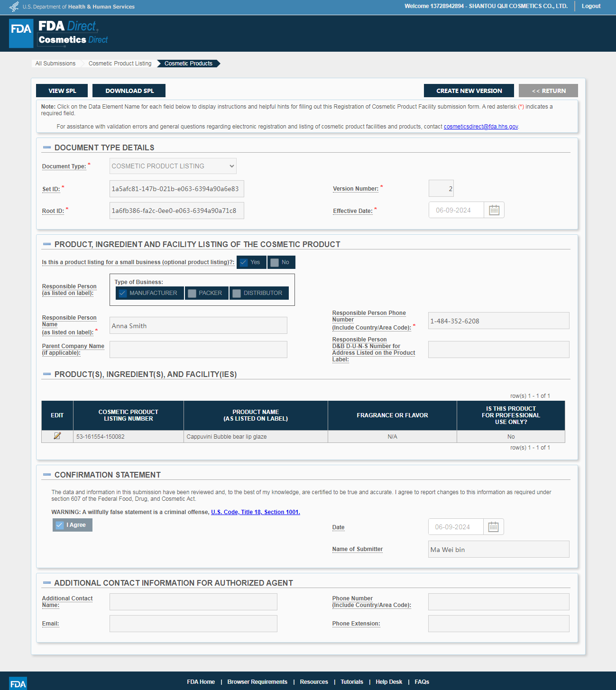This screenshot has height=690, width=616.
Task: Toggle the I Agree checkbox
Action: point(60,525)
